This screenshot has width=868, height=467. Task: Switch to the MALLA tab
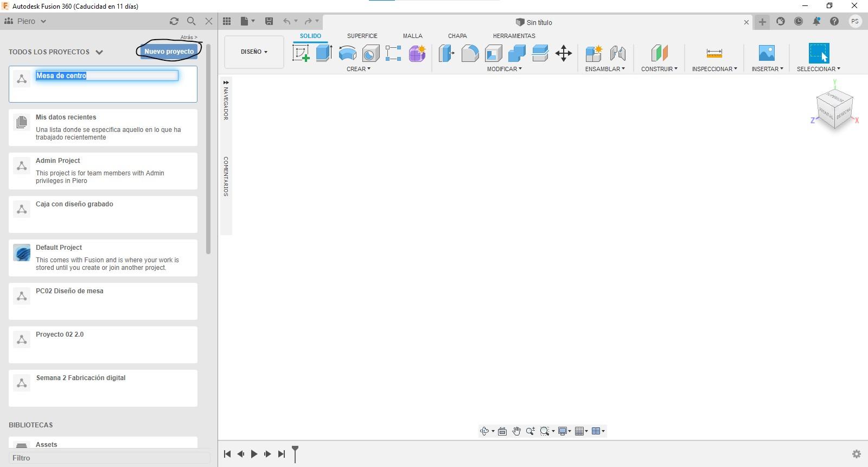pyautogui.click(x=412, y=36)
